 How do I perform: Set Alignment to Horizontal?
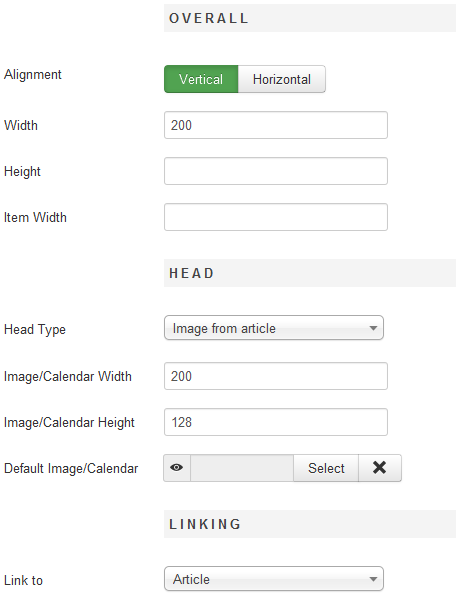[282, 79]
